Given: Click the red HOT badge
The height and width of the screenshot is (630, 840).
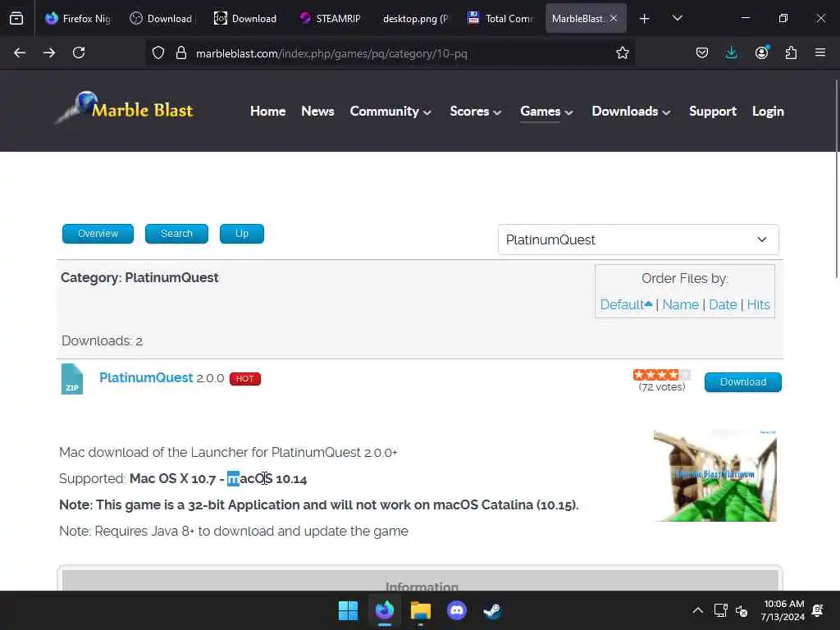Looking at the screenshot, I should pyautogui.click(x=244, y=379).
